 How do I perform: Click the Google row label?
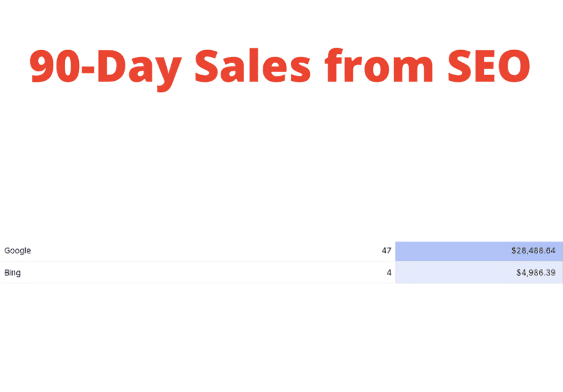click(x=18, y=250)
